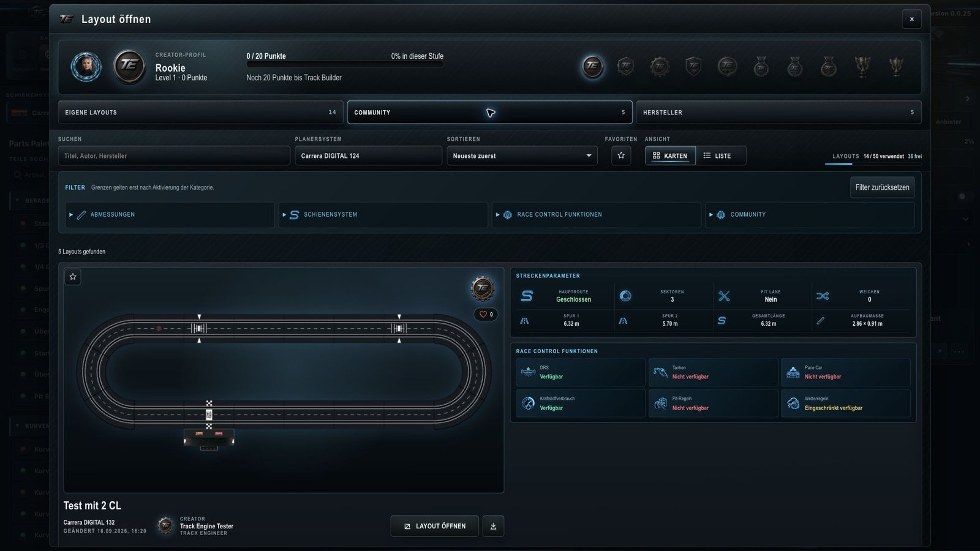Switch view to Karten
Viewport: 980px width, 551px height.
(x=670, y=156)
